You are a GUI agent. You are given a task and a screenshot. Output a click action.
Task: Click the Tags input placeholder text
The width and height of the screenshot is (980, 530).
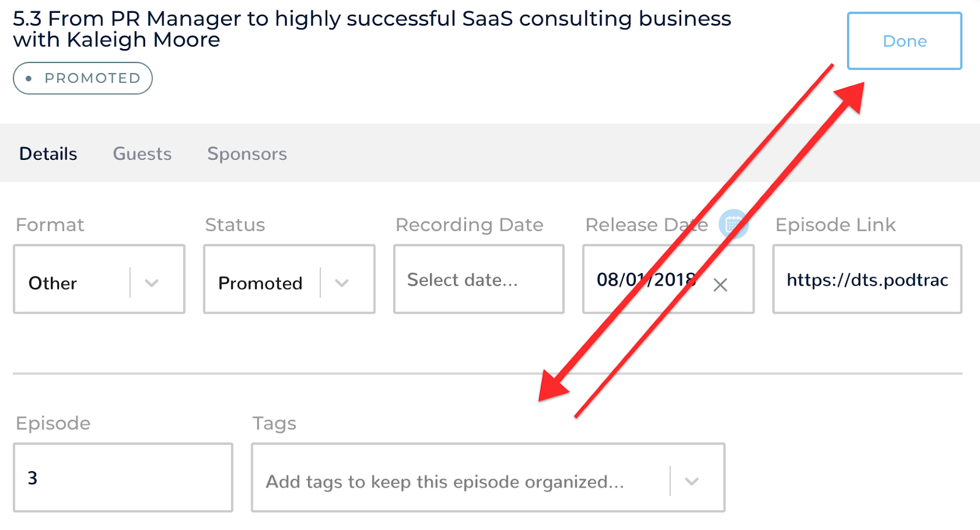[445, 482]
